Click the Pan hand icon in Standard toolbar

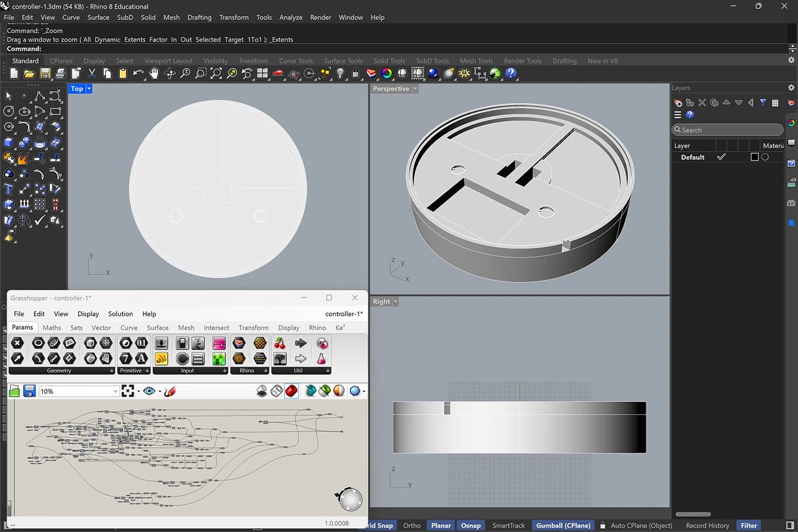tap(154, 73)
